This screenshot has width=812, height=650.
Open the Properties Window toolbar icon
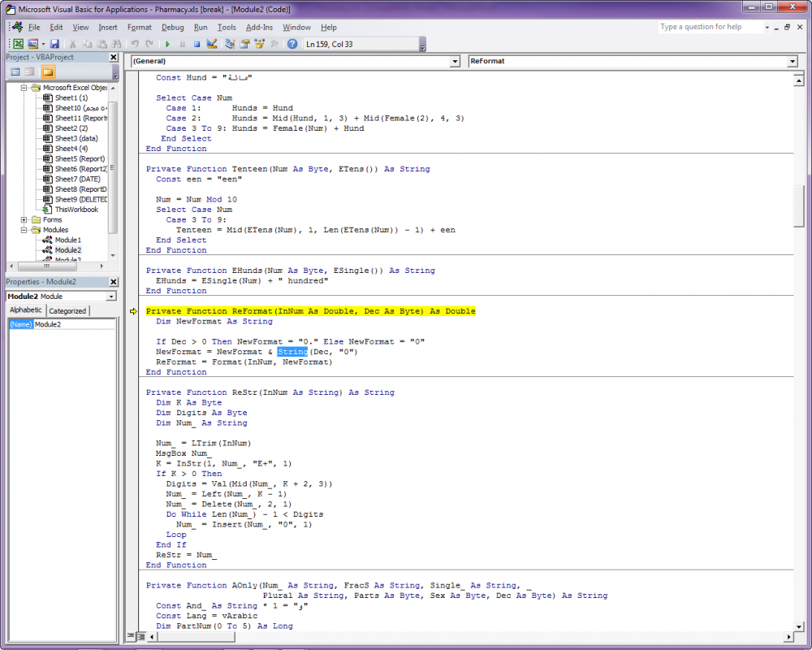tap(244, 44)
